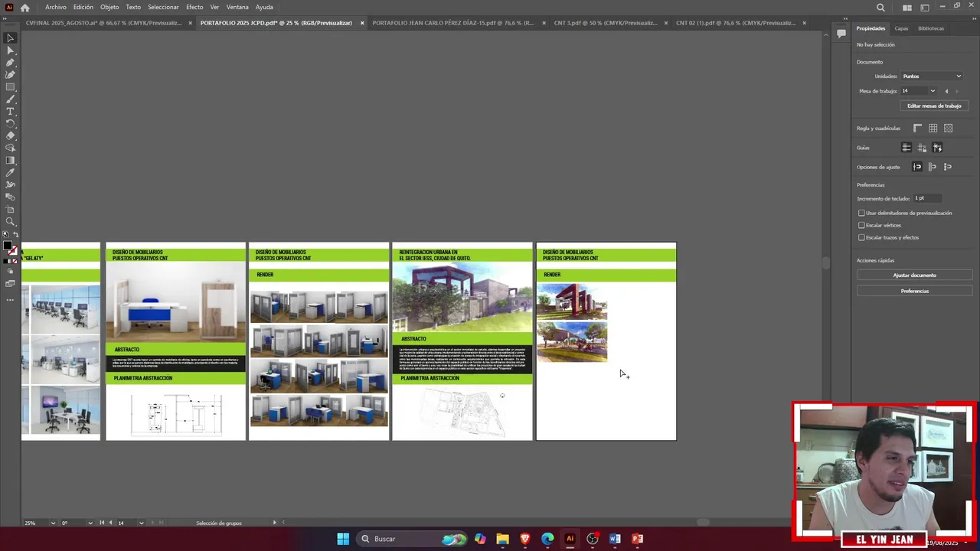Select the Rectangle tool
Viewport: 980px width, 551px height.
click(10, 86)
